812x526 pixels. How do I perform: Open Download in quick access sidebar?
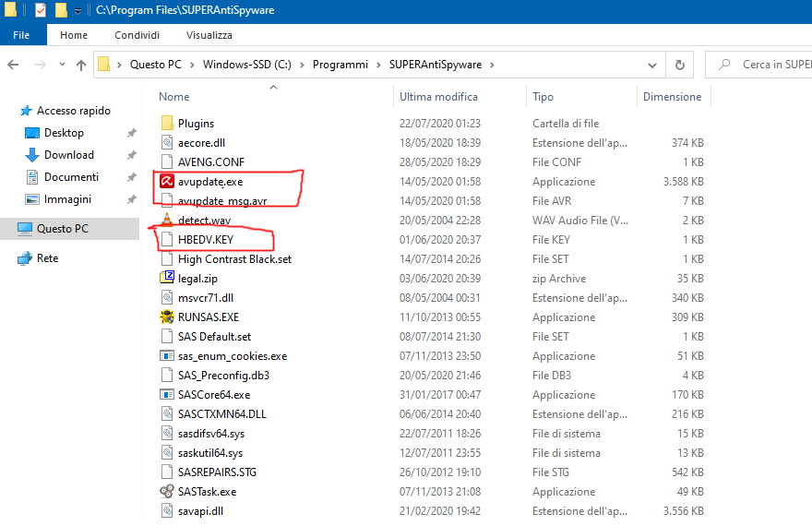point(69,155)
